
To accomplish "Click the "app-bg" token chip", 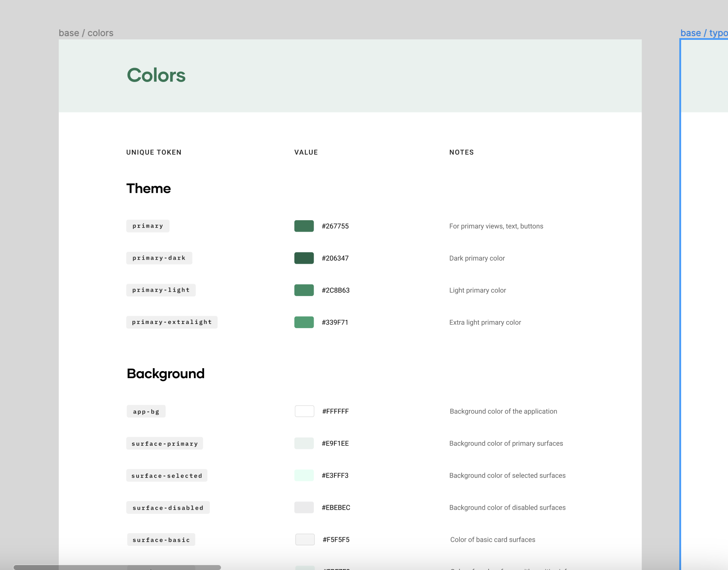I will 146,411.
